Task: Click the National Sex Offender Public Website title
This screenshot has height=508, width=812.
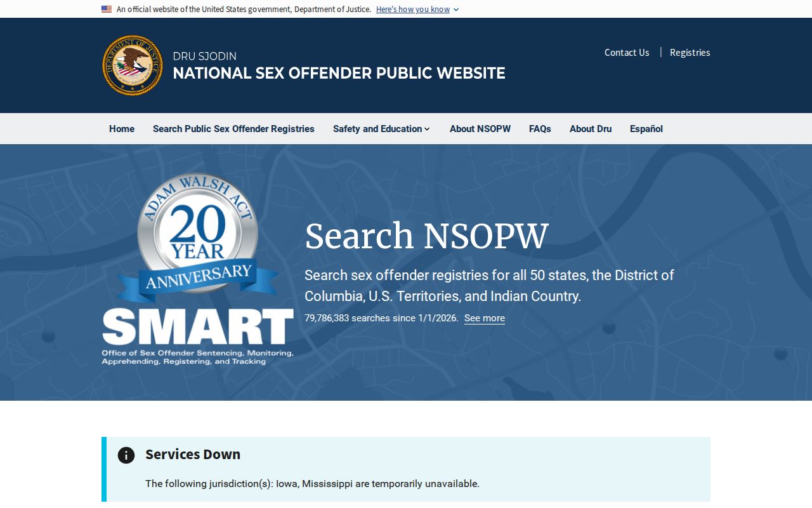Action: (339, 73)
